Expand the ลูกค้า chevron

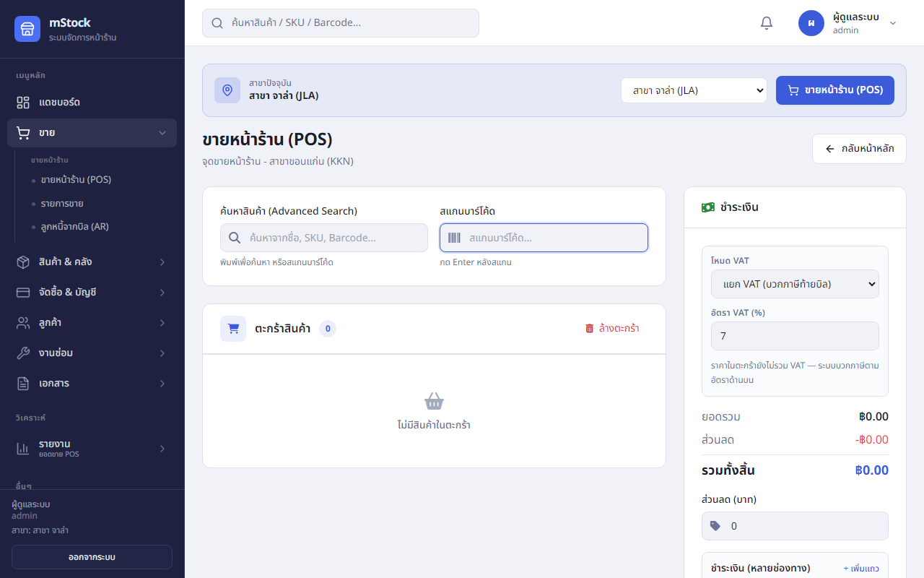tap(162, 323)
